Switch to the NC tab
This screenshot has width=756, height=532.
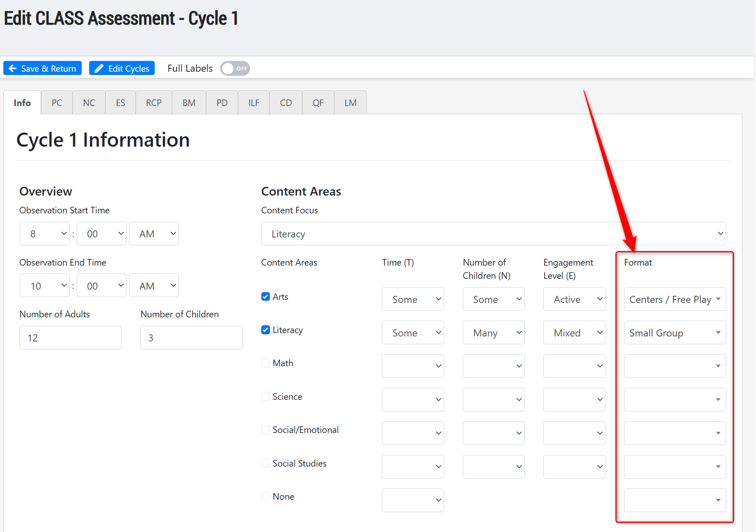coord(89,102)
